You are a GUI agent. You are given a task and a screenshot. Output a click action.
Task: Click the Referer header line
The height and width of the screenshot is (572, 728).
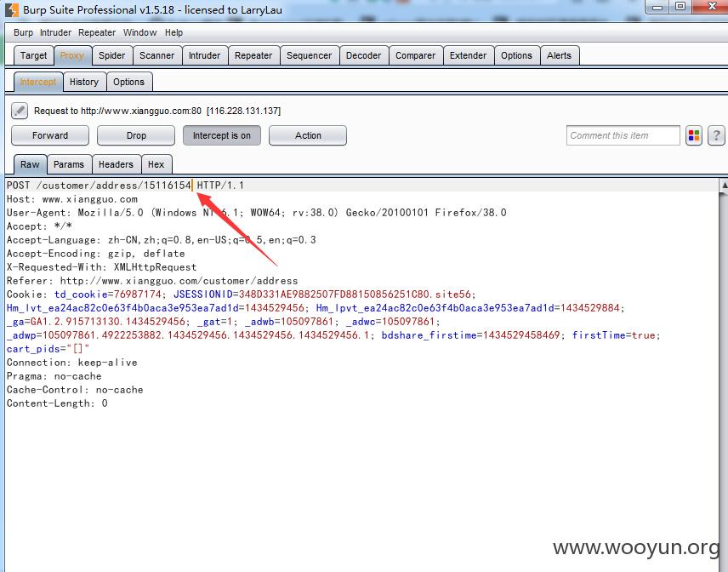pyautogui.click(x=152, y=281)
